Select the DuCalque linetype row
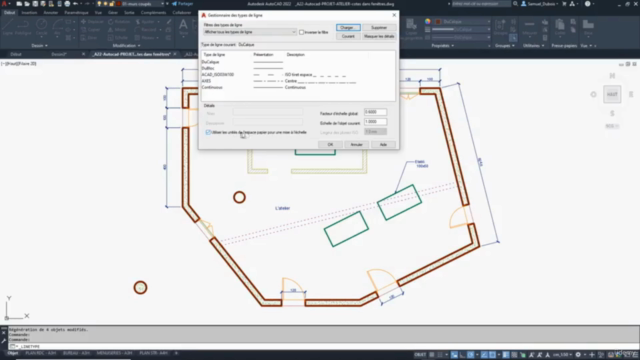Screen dimensions: 640x360 click(x=298, y=62)
